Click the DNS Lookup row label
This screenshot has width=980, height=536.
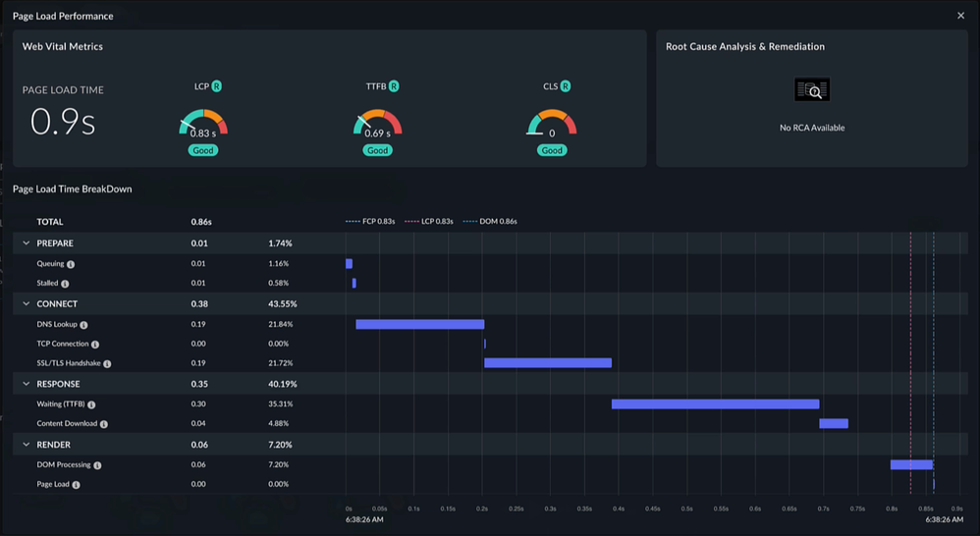point(57,324)
